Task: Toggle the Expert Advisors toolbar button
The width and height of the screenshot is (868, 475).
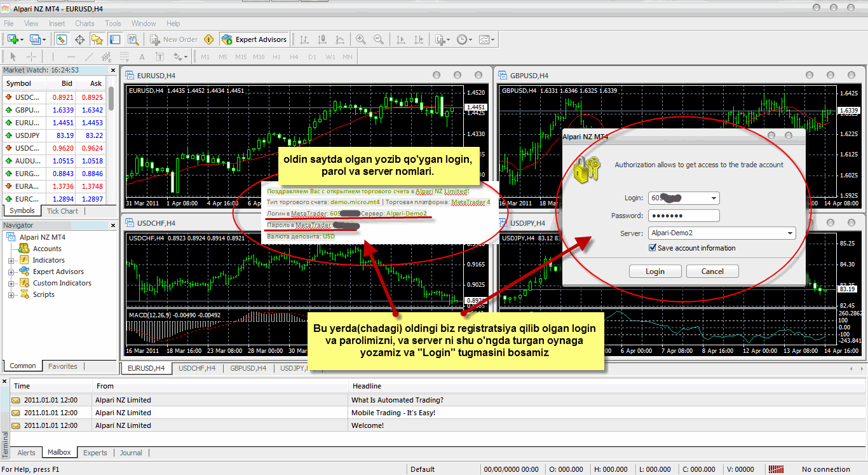Action: point(254,39)
